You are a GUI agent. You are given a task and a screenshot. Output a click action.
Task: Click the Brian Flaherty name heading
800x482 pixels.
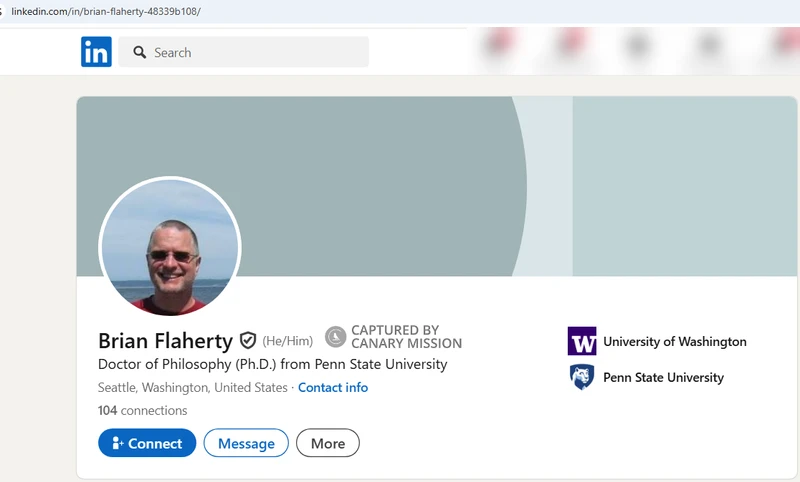(165, 341)
